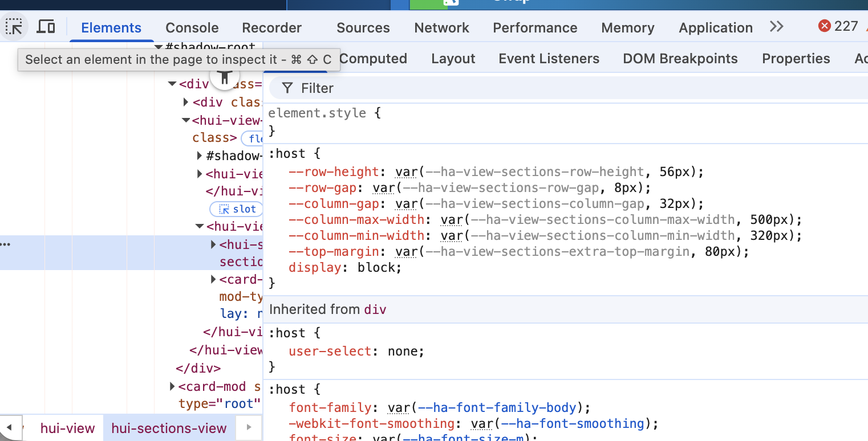Image resolution: width=868 pixels, height=441 pixels.
Task: Expand the selected hui-s section node
Action: point(213,244)
